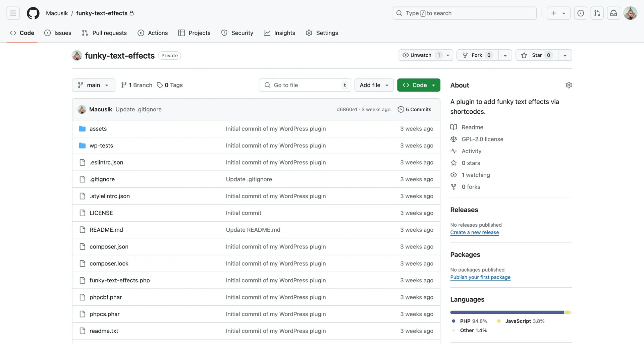Click the Create a new release link
This screenshot has height=344, width=644.
click(x=474, y=232)
